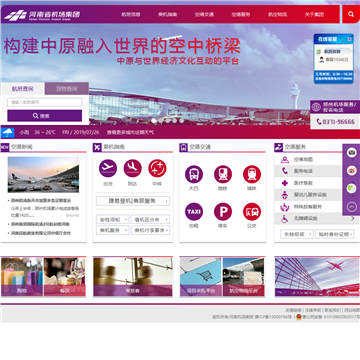Click the departure plane icon (出发)

click(x=108, y=168)
